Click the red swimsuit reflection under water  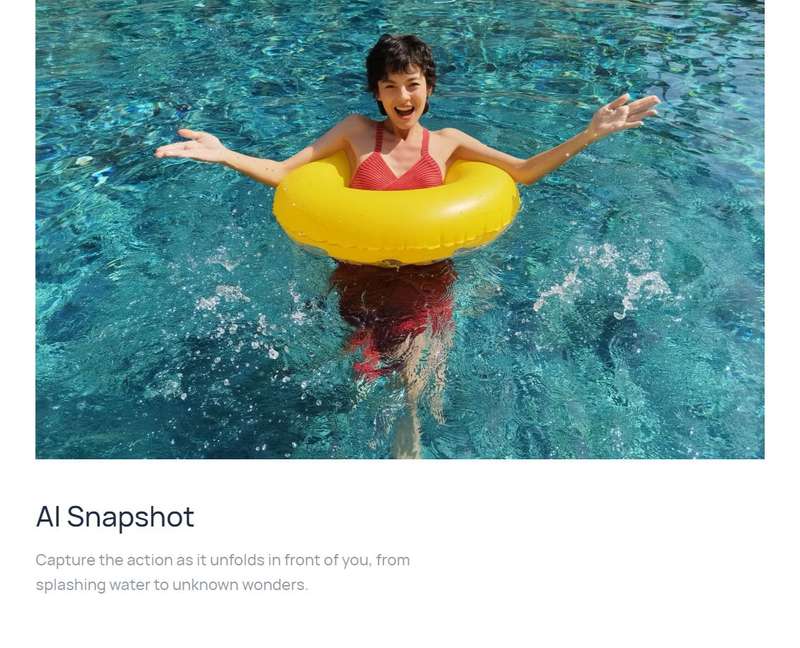click(x=393, y=311)
